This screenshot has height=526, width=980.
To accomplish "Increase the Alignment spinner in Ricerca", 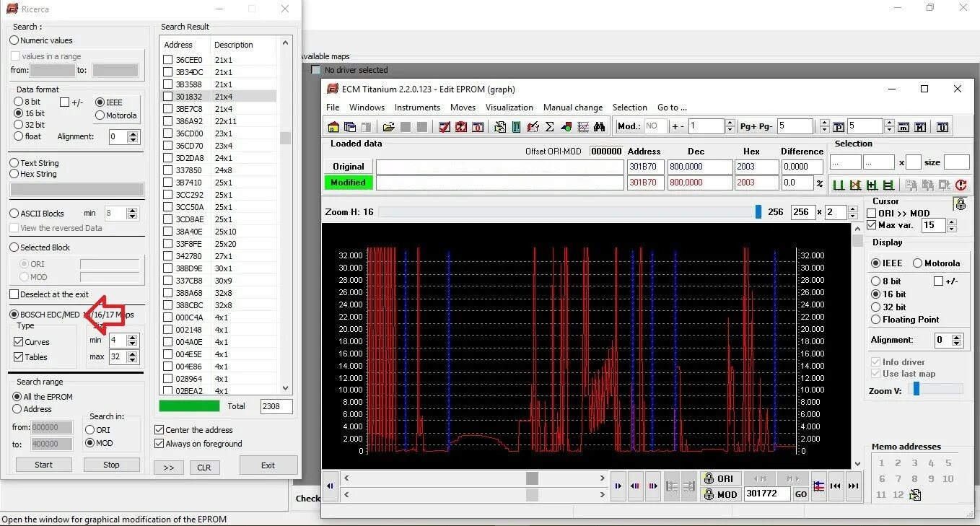I will (x=133, y=133).
